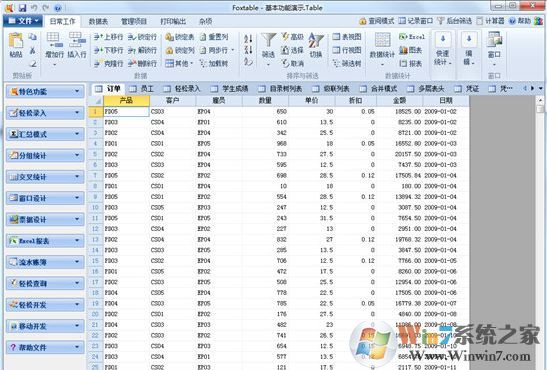Expand the 特色功能 sidebar panel

coord(45,92)
